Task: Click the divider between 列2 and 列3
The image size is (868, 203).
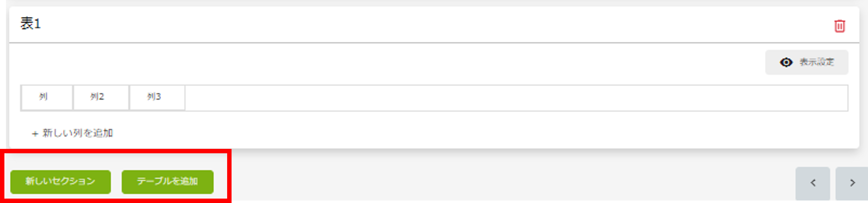Action: pos(129,98)
